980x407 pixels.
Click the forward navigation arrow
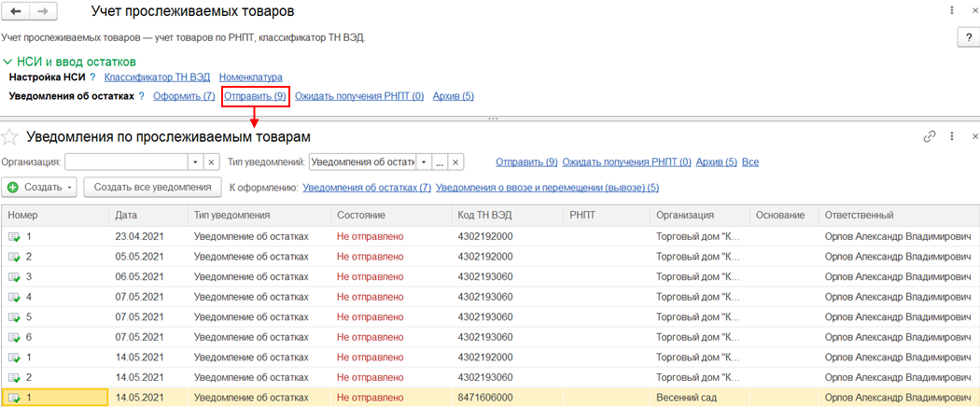click(42, 12)
